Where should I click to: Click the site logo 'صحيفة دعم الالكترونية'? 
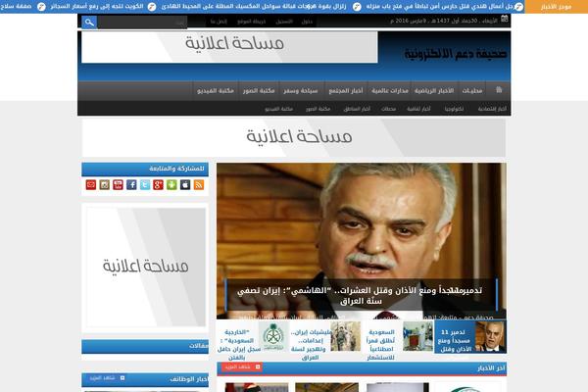[x=456, y=54]
